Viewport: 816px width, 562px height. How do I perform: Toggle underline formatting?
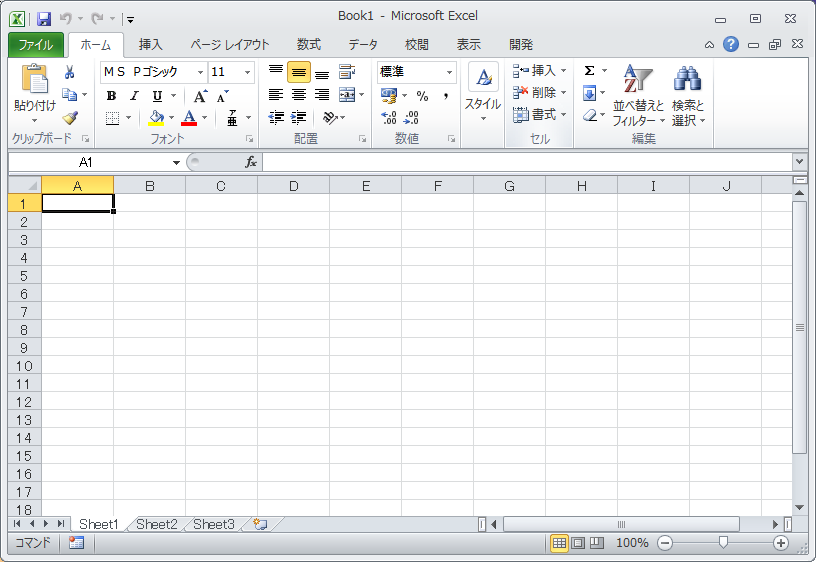157,96
